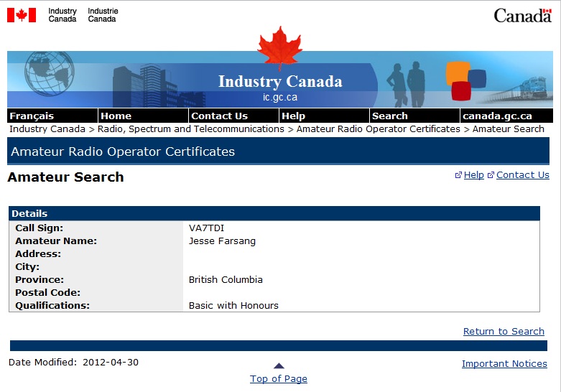Click Amateur Radio Operator Certificates breadcrumb
The height and width of the screenshot is (392, 561).
[379, 129]
